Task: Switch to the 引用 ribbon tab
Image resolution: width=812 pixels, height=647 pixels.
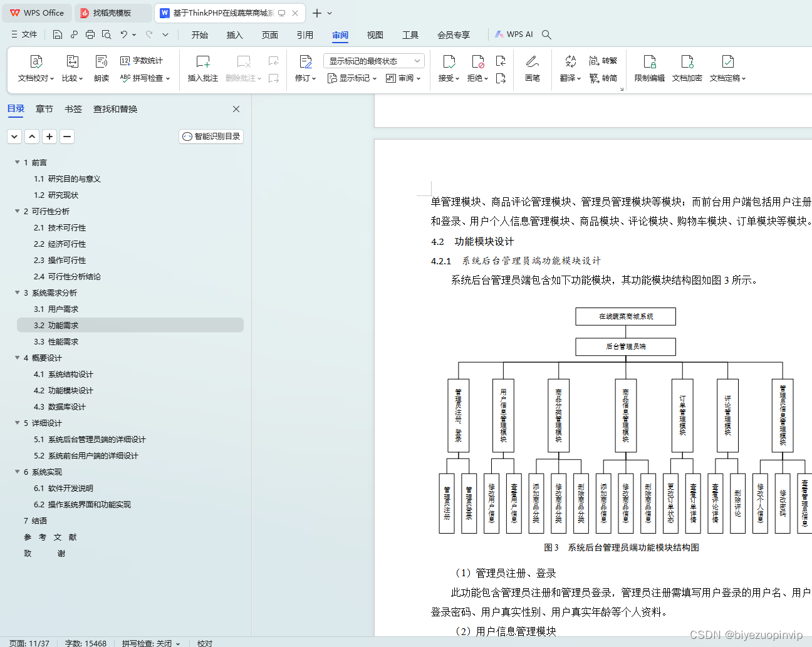Action: pos(305,35)
